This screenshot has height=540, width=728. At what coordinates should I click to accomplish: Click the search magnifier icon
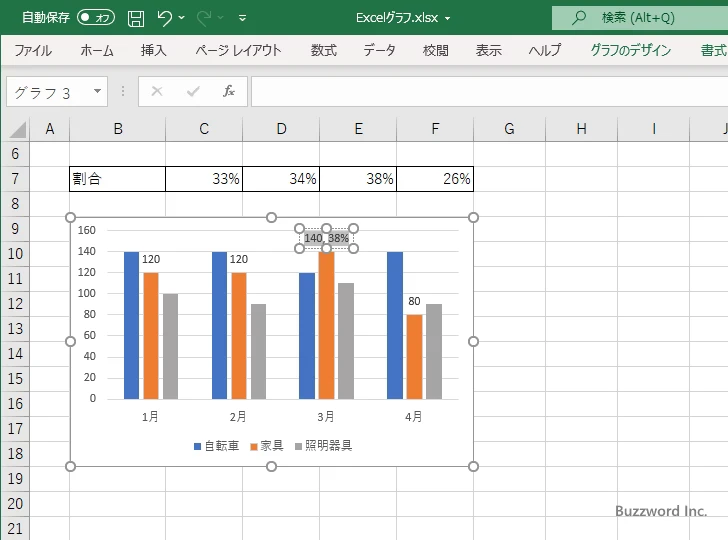(x=578, y=18)
